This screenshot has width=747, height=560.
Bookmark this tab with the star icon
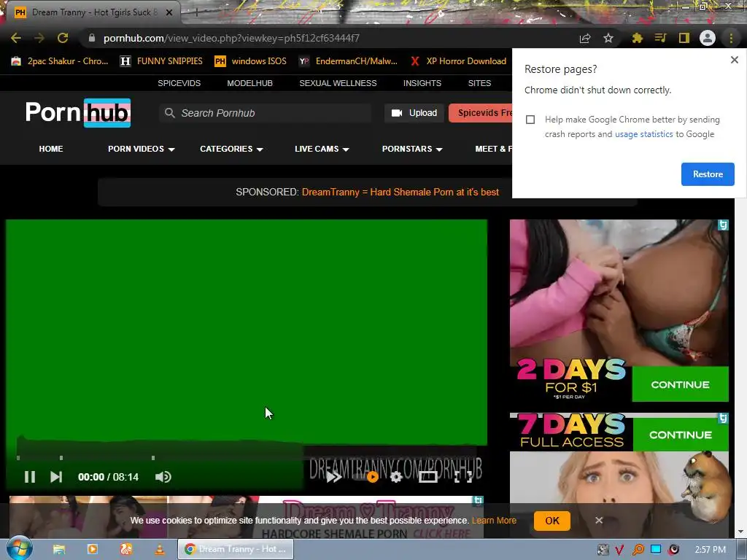coord(608,38)
